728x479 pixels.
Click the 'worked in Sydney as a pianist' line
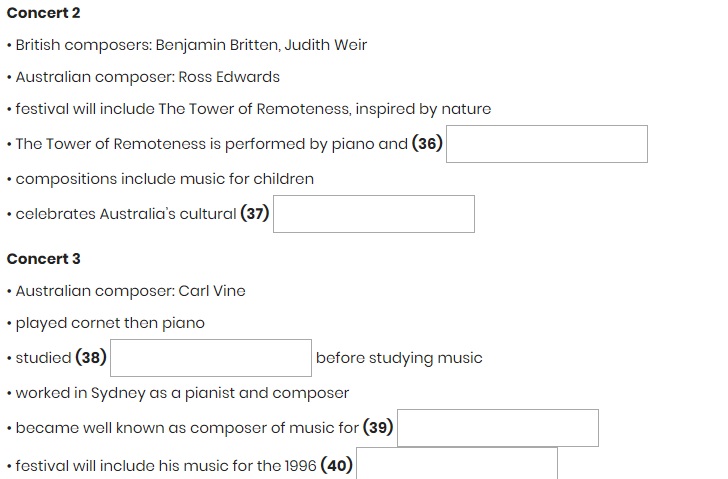pyautogui.click(x=182, y=393)
